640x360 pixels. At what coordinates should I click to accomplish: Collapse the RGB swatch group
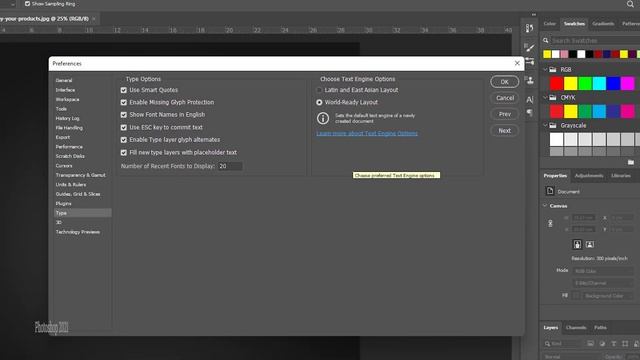pos(545,70)
